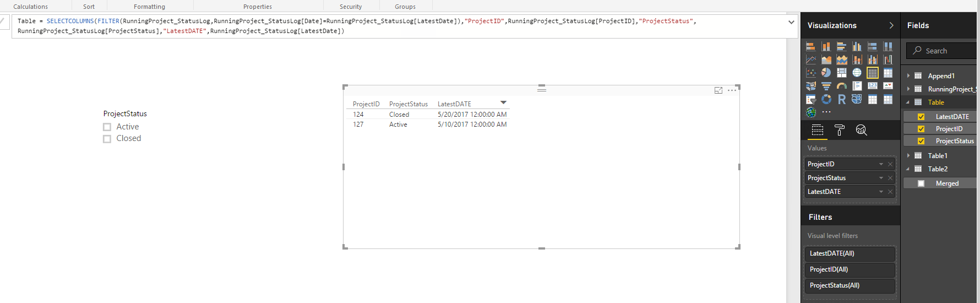Viewport: 980px width, 303px height.
Task: Open ProjectStatus value dropdown arrow
Action: [x=881, y=178]
